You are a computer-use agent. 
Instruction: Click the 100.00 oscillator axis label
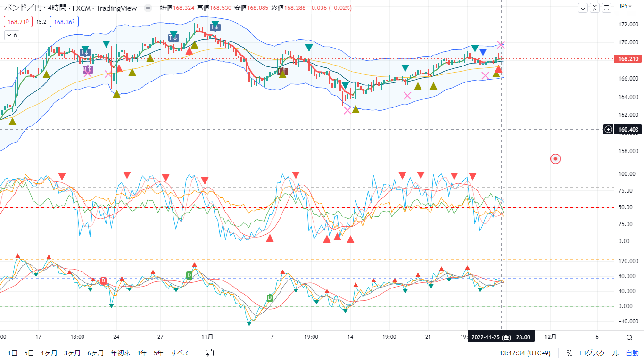click(x=627, y=174)
